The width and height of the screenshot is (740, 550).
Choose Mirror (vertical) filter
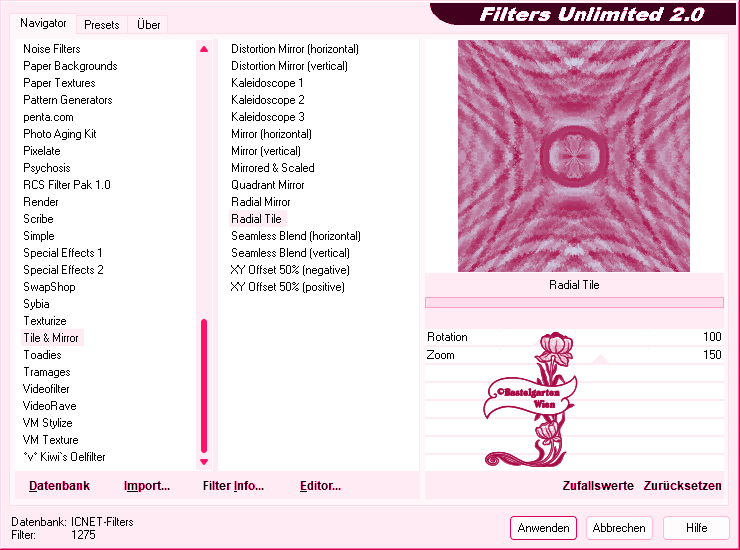[x=266, y=151]
